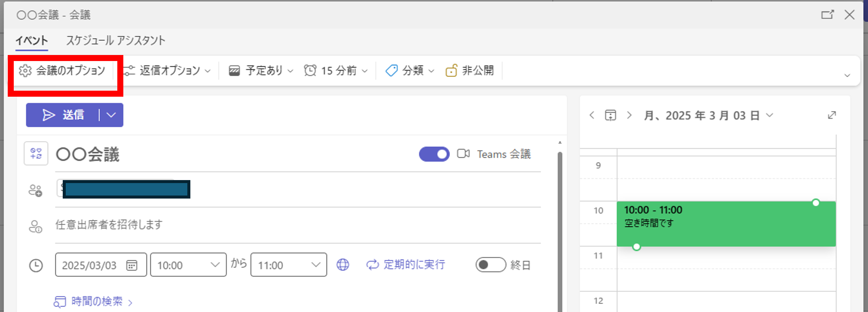Open the 10:00 start time dropdown
The height and width of the screenshot is (312, 868).
188,265
